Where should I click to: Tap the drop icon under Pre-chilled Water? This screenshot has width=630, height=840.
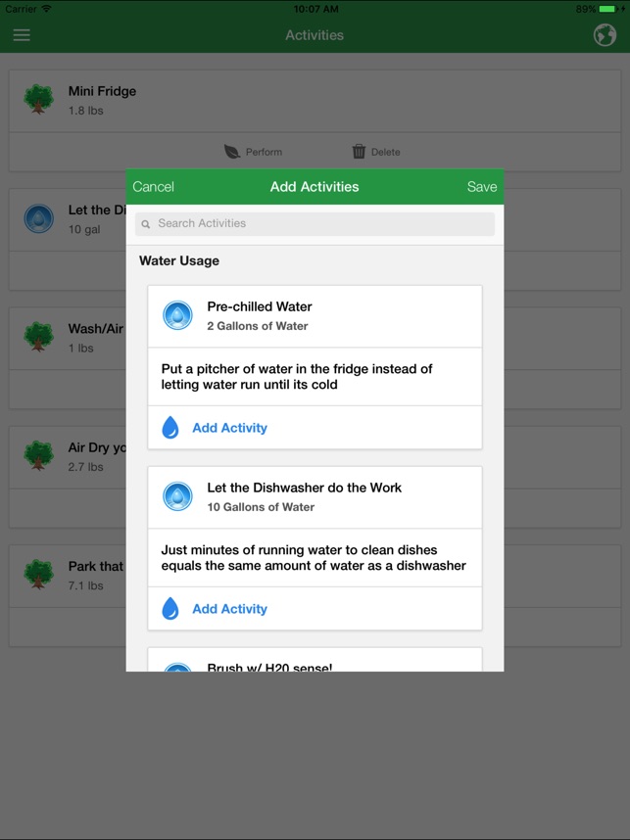pos(170,428)
